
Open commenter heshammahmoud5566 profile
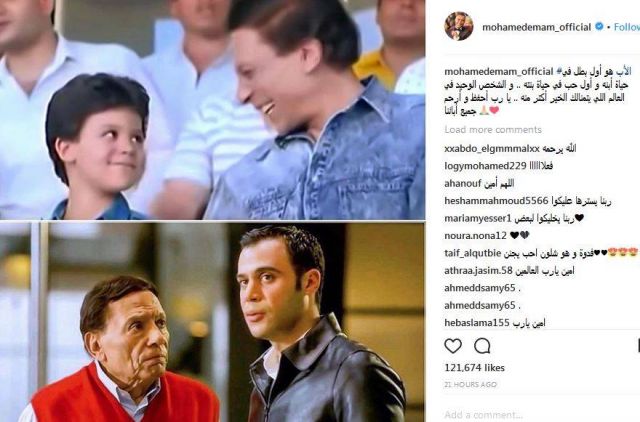496,201
